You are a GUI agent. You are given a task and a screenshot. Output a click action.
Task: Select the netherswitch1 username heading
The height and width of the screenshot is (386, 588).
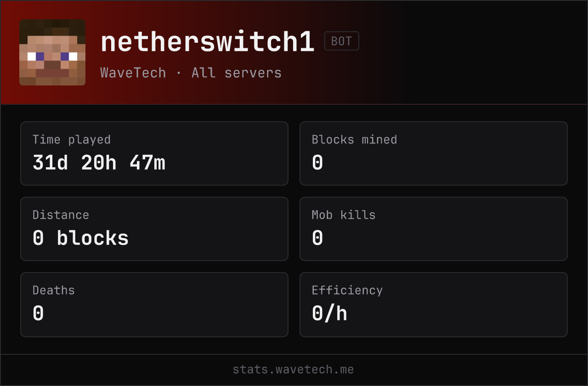(208, 42)
